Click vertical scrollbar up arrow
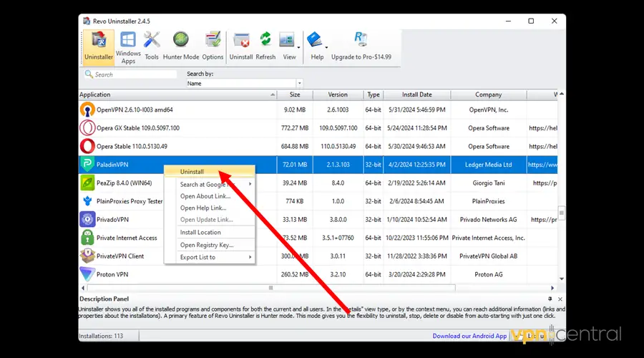 pos(562,94)
